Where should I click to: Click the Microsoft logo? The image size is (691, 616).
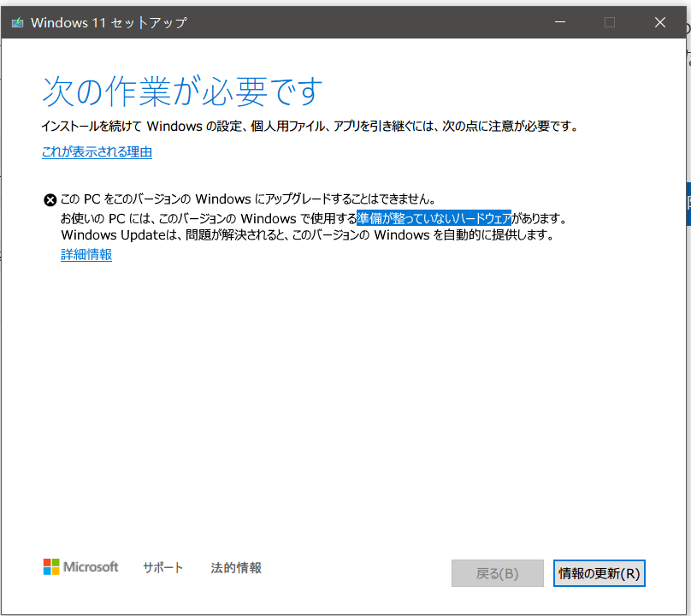click(80, 567)
